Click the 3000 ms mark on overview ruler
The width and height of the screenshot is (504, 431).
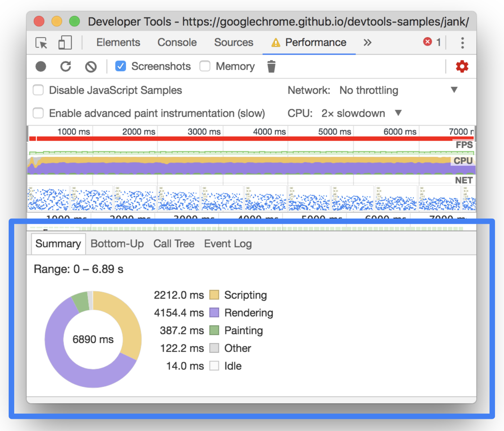coord(204,132)
